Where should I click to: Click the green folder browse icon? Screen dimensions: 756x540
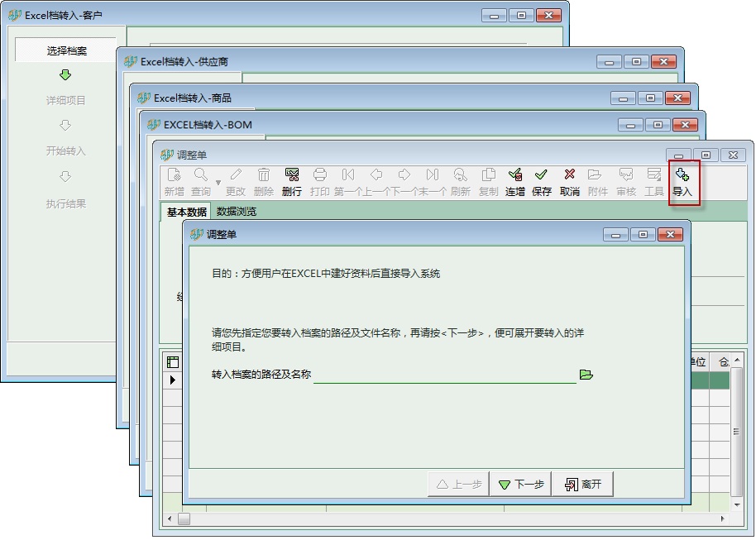pos(586,375)
